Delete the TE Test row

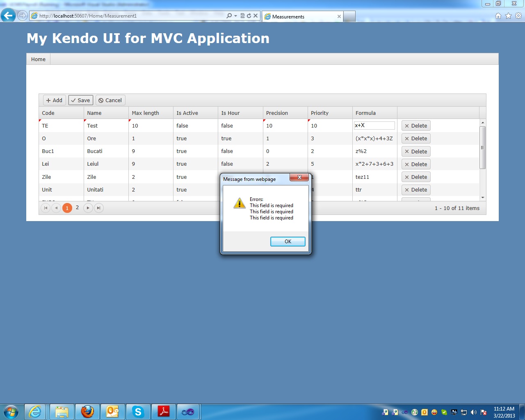(x=416, y=126)
